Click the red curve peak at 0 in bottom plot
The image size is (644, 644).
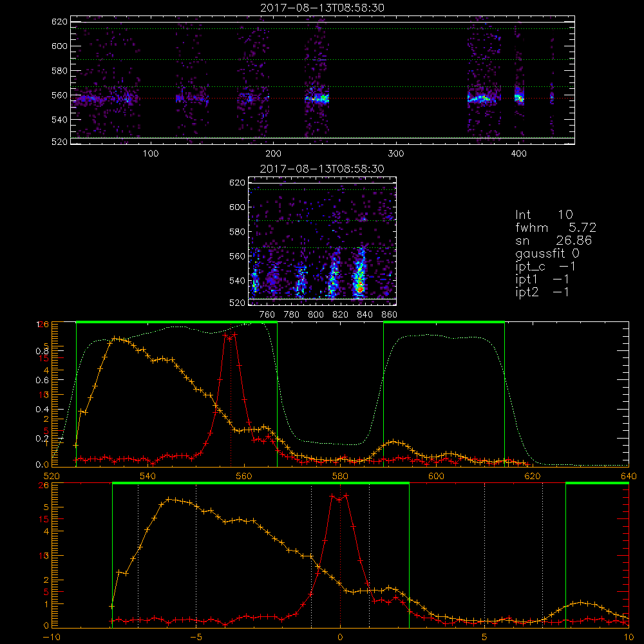coord(339,497)
